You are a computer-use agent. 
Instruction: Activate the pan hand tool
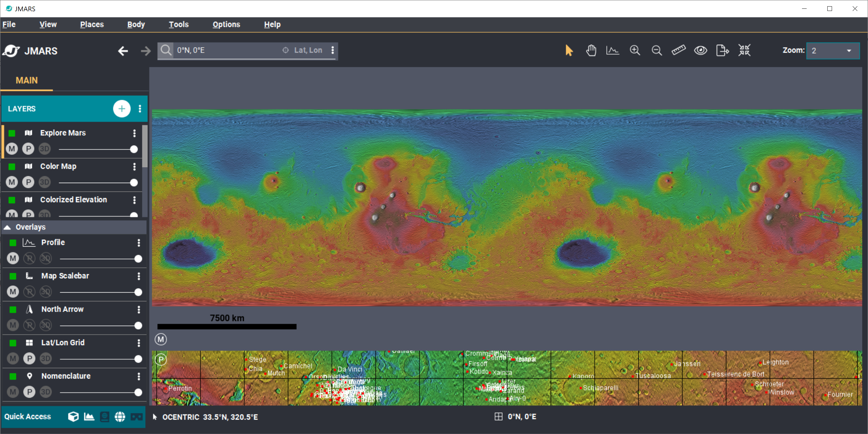tap(591, 51)
